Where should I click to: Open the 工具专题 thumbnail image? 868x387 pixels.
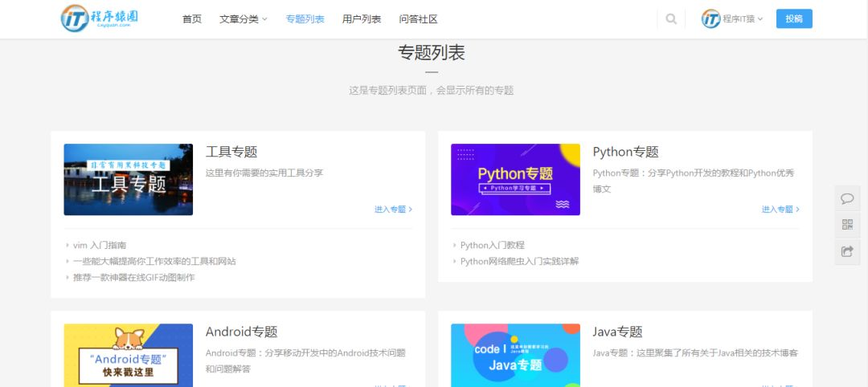(x=129, y=179)
